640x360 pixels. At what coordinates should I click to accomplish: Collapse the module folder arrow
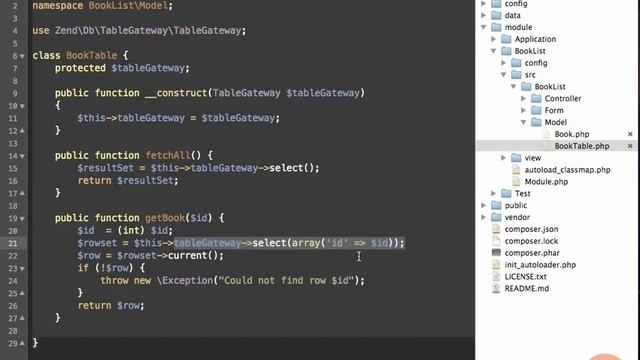click(484, 27)
